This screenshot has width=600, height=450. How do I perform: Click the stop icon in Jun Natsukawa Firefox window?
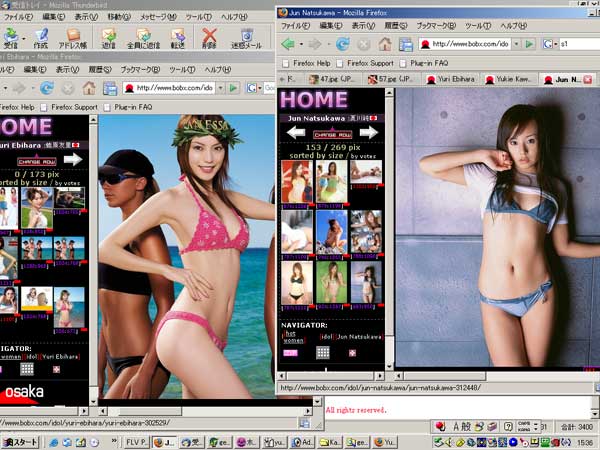pos(364,44)
